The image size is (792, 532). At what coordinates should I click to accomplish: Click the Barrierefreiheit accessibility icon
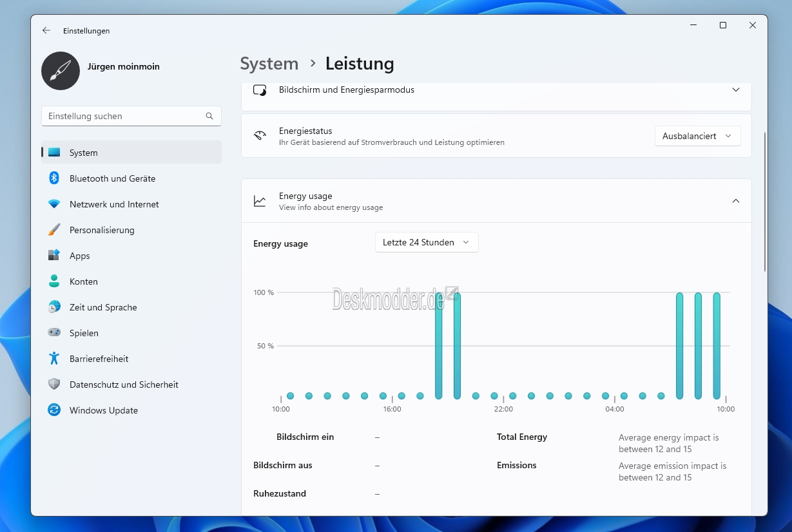point(54,359)
